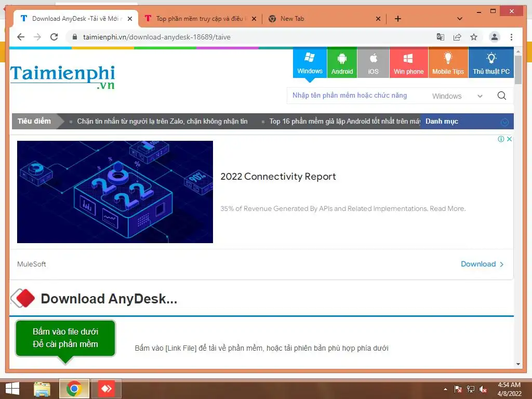The width and height of the screenshot is (532, 399).
Task: Open the Windows Start button
Action: pyautogui.click(x=12, y=389)
